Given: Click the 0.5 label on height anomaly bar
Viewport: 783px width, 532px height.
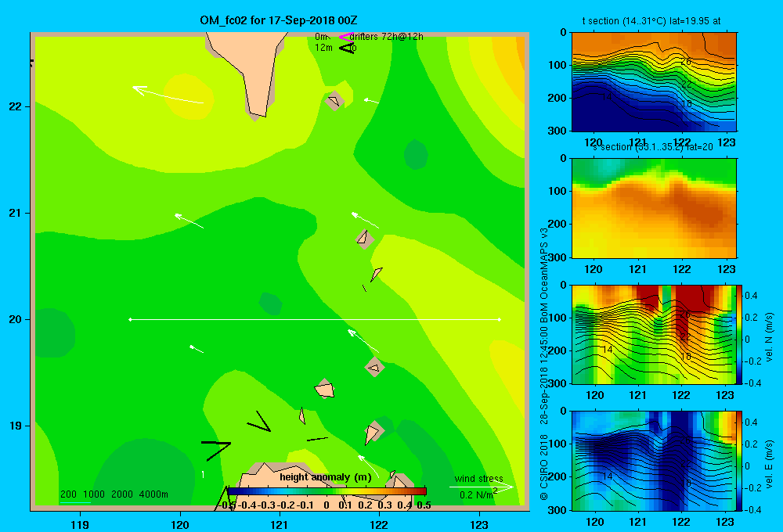Looking at the screenshot, I should (424, 505).
